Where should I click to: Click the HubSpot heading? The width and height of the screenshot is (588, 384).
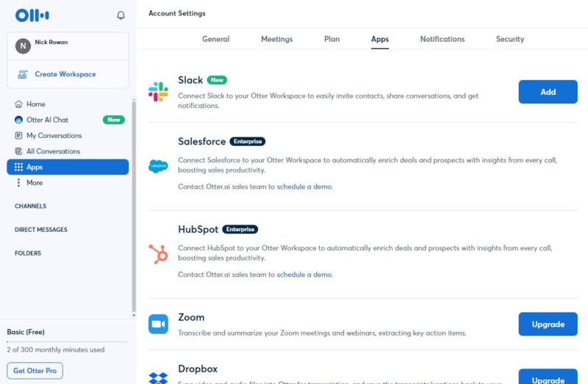pyautogui.click(x=198, y=229)
